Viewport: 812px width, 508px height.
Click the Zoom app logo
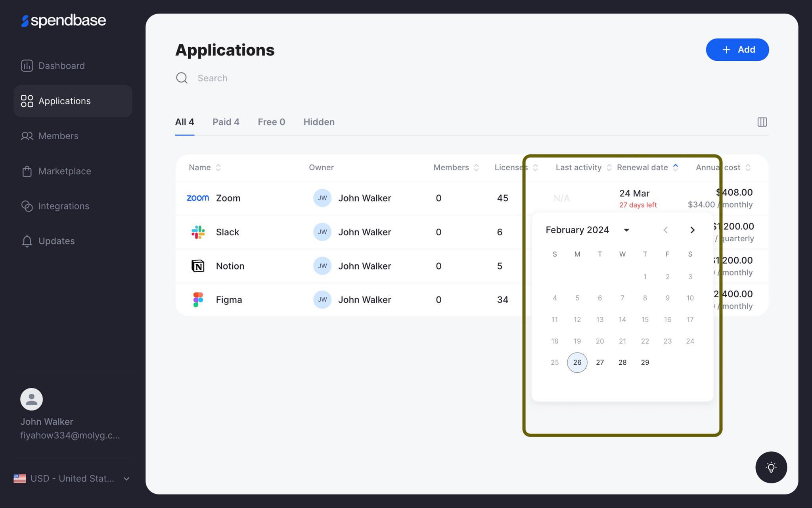click(x=198, y=198)
